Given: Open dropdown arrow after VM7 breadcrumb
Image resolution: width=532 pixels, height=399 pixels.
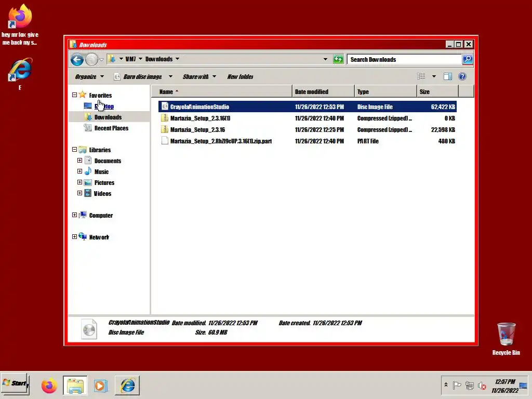Looking at the screenshot, I should 140,59.
